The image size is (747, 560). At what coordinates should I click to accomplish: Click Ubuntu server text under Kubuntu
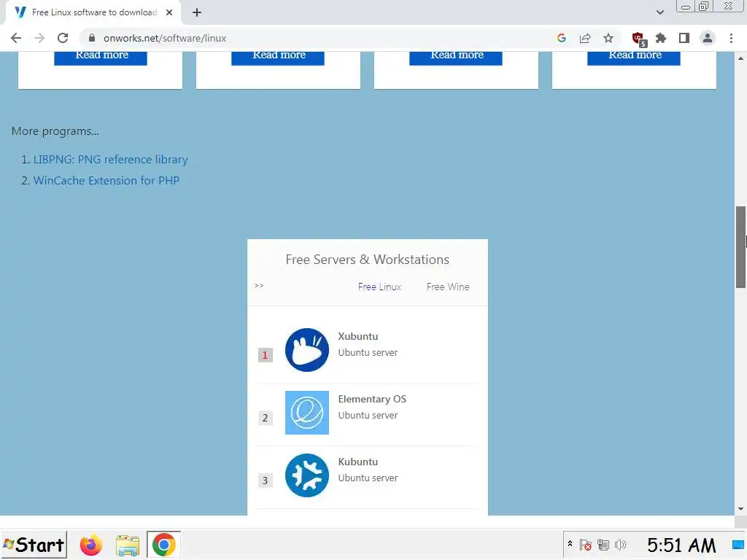(x=368, y=478)
